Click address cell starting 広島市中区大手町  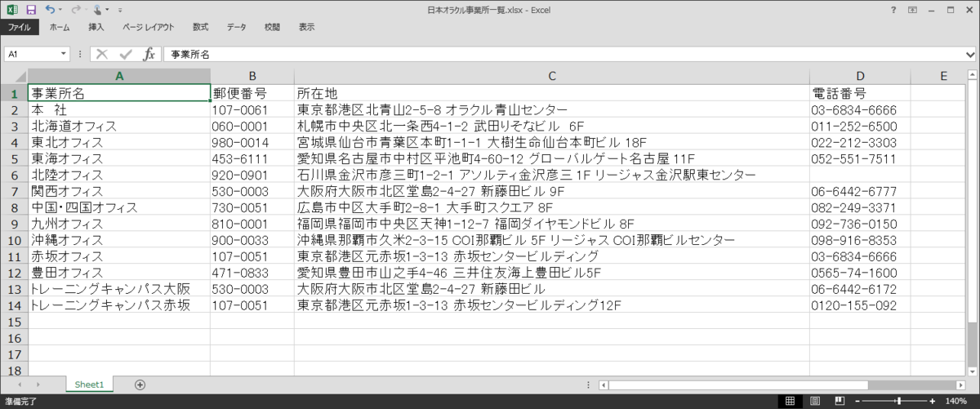pyautogui.click(x=552, y=207)
